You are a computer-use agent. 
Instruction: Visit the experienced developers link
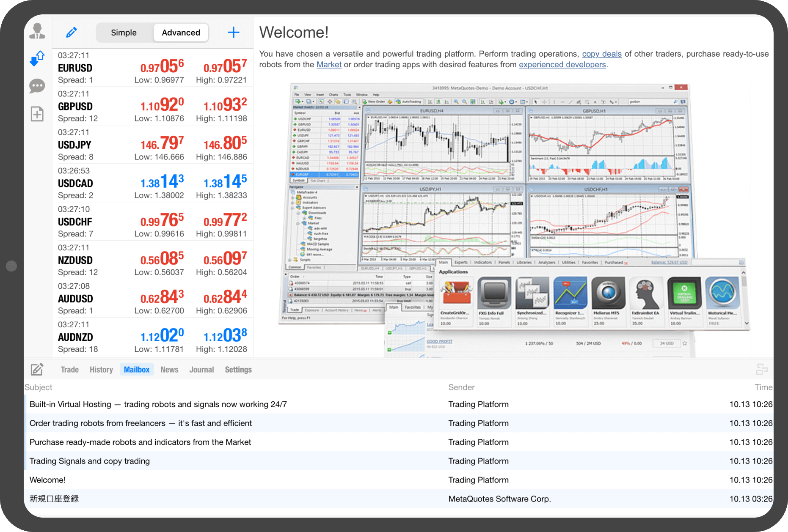point(562,65)
